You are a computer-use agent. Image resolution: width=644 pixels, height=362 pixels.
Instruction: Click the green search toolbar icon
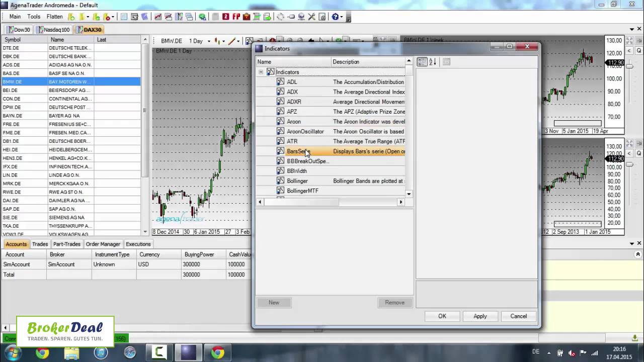pyautogui.click(x=202, y=17)
